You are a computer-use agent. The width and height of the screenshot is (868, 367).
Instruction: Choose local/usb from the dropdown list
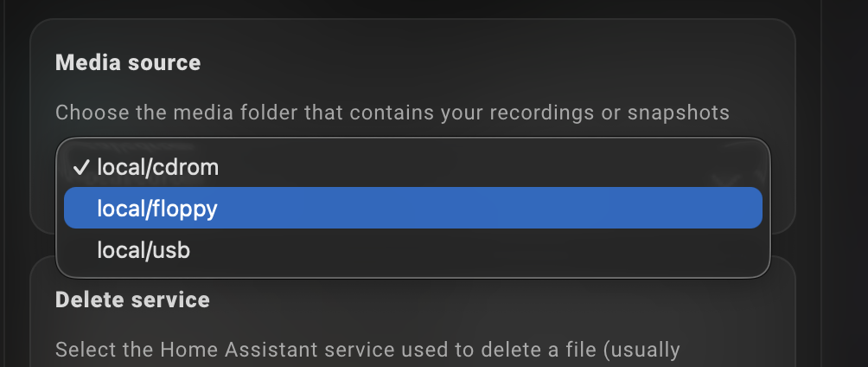coord(143,251)
